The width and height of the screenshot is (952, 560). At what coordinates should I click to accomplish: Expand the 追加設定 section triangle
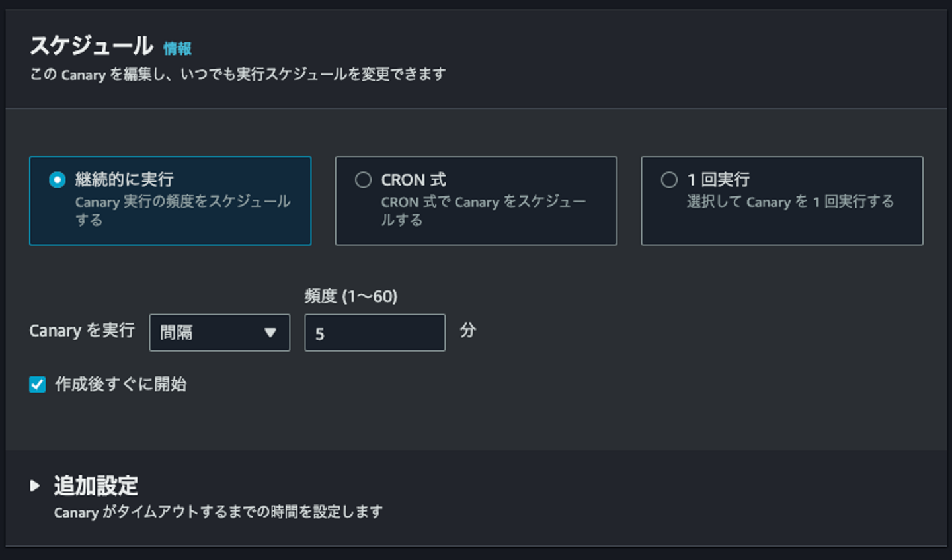[35, 486]
